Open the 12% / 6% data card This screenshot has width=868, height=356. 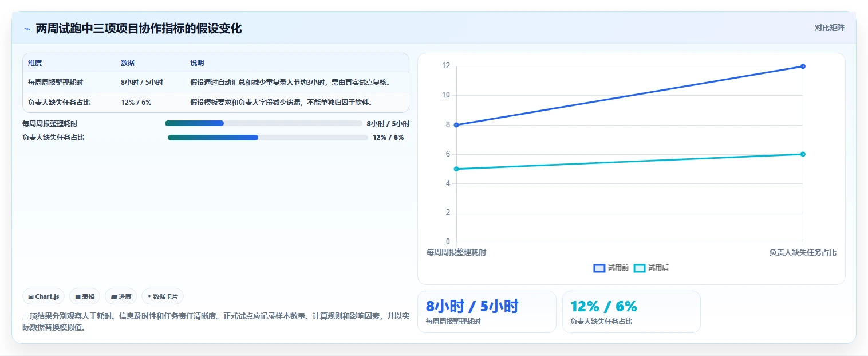tap(632, 312)
